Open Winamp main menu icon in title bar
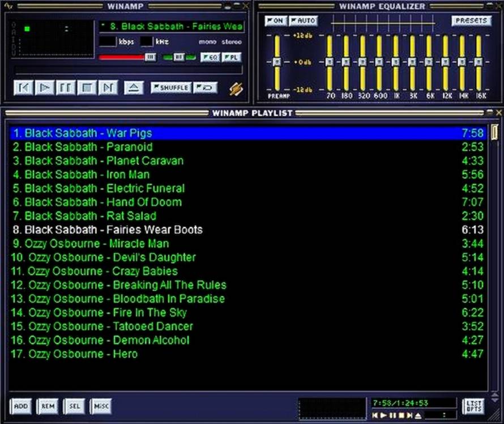This screenshot has width=504, height=424. [8, 6]
